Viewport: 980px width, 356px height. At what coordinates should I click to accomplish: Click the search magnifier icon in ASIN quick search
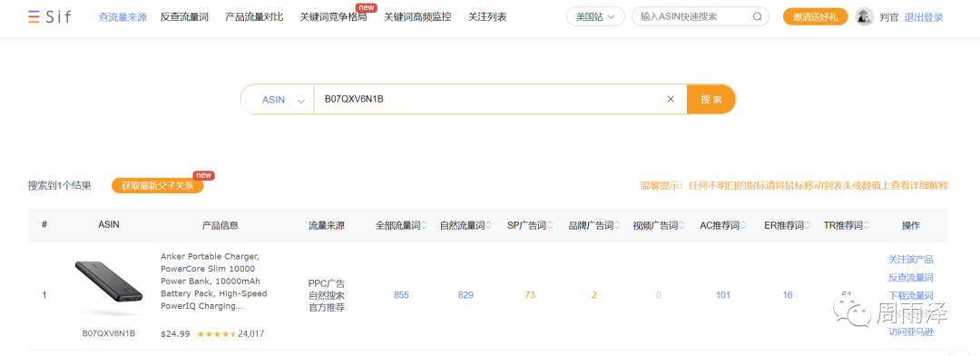coord(758,17)
